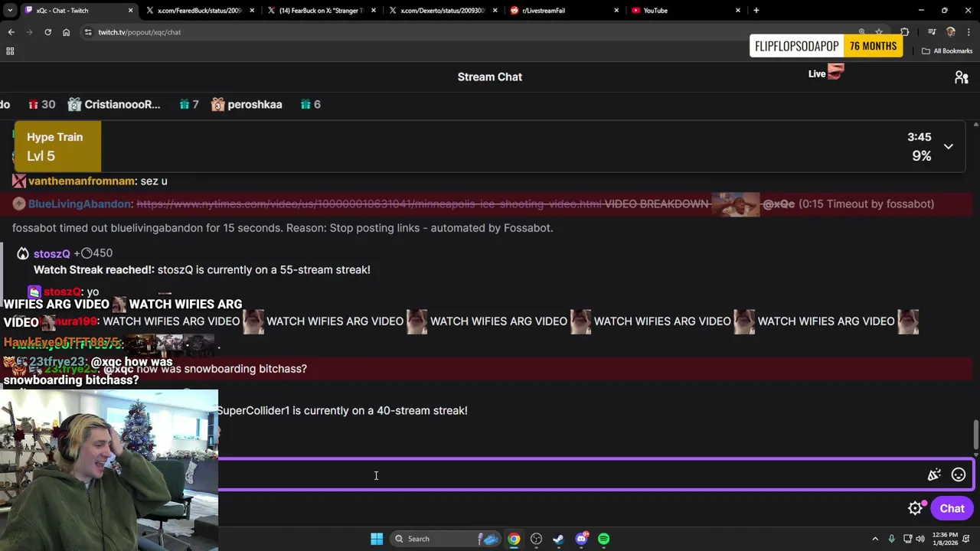Go back in browser history
980x551 pixels.
[x=11, y=32]
